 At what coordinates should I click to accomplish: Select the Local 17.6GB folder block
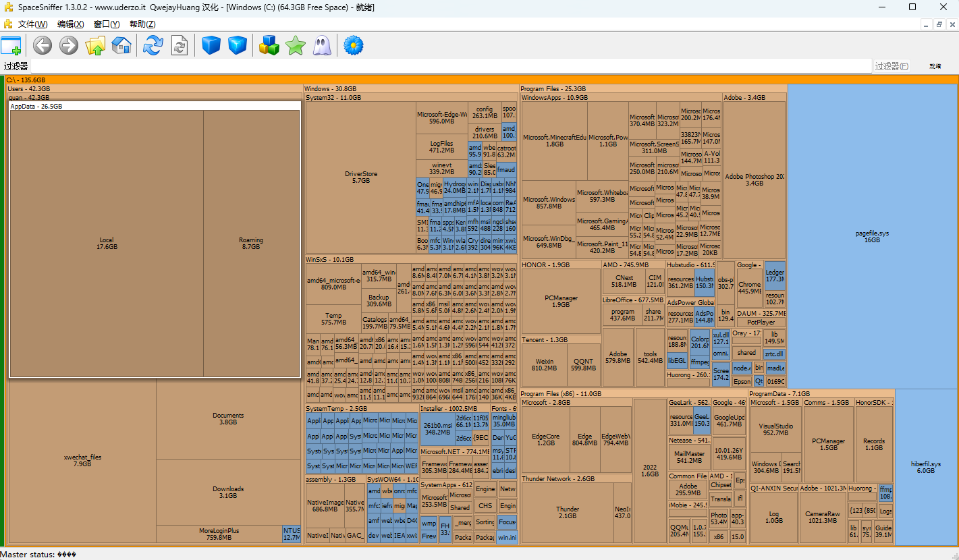pyautogui.click(x=107, y=244)
